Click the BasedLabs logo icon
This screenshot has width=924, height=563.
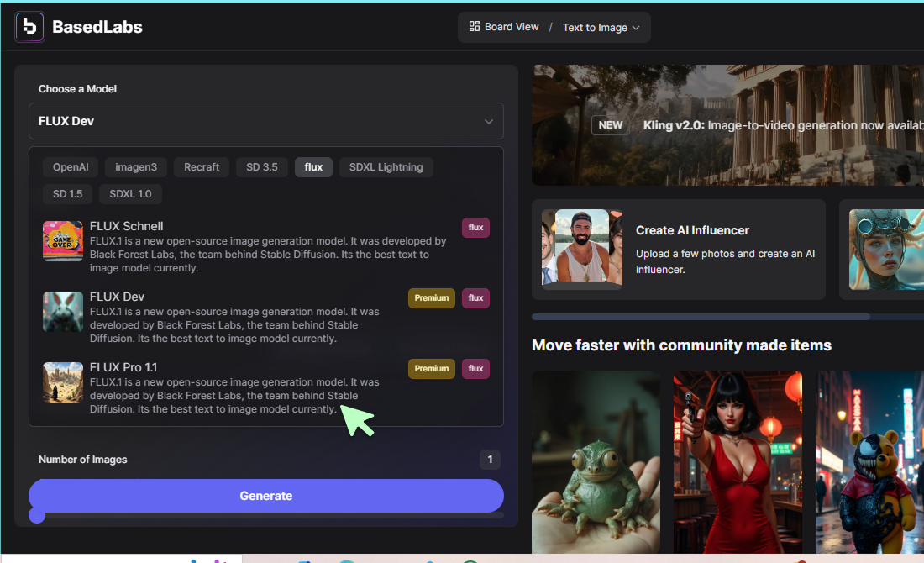click(29, 27)
